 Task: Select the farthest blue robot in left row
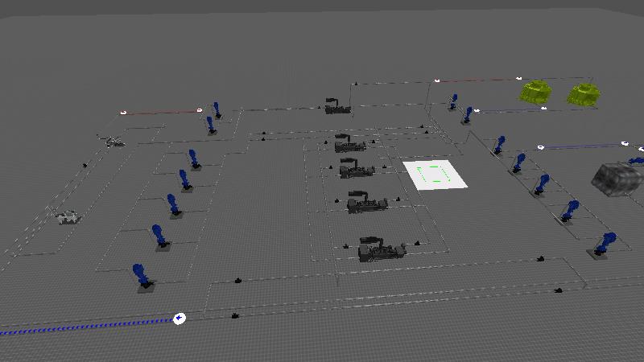click(x=216, y=109)
